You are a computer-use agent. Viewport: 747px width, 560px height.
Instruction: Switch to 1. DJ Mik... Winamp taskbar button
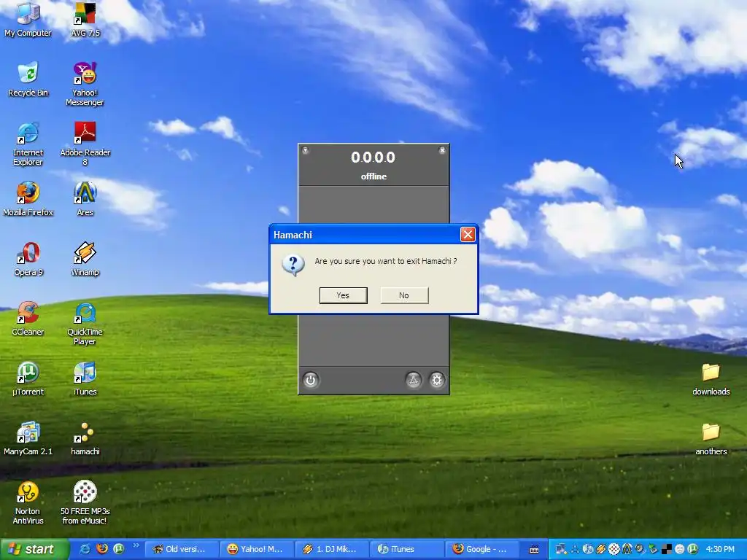333,549
